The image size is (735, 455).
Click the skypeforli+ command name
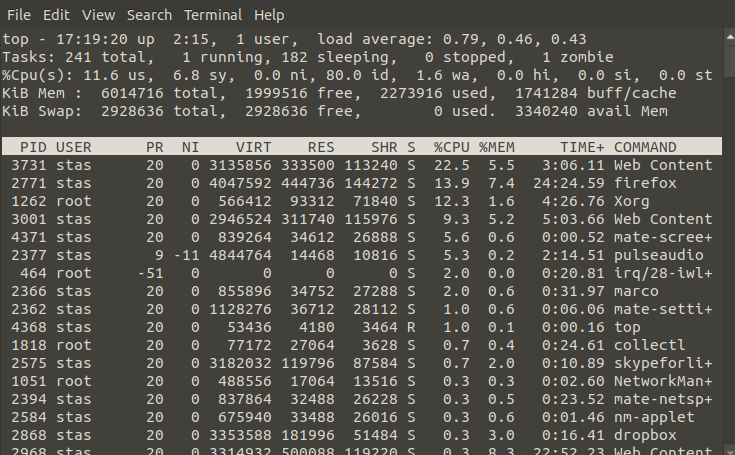click(663, 363)
